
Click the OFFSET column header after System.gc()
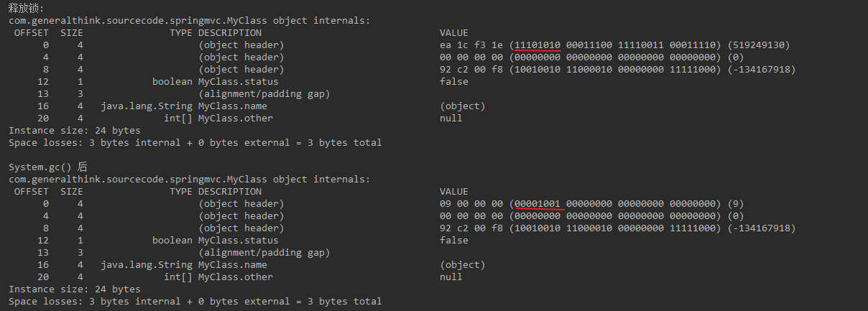point(32,192)
